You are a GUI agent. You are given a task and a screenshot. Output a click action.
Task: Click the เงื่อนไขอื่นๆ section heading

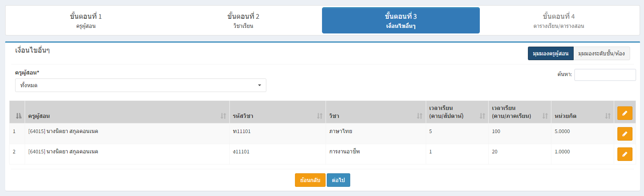coord(32,51)
